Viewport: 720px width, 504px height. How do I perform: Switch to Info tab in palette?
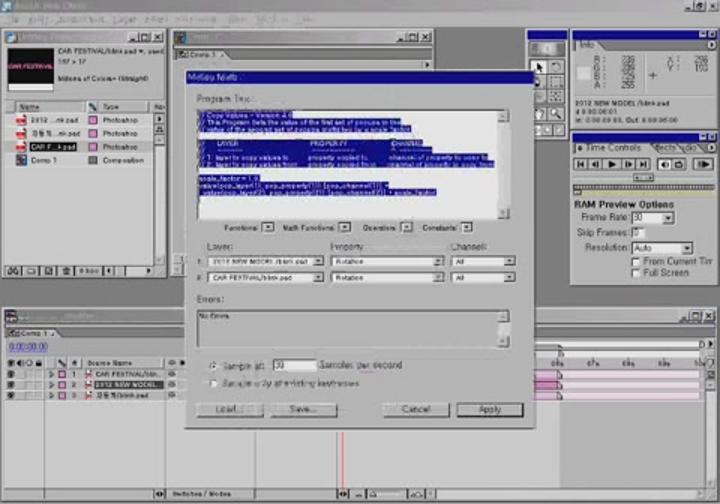point(587,45)
